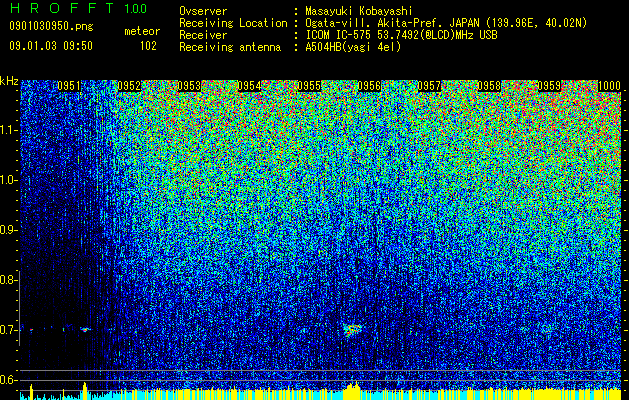The width and height of the screenshot is (629, 400).
Task: Select the 0958 time marker label
Action: tap(489, 86)
